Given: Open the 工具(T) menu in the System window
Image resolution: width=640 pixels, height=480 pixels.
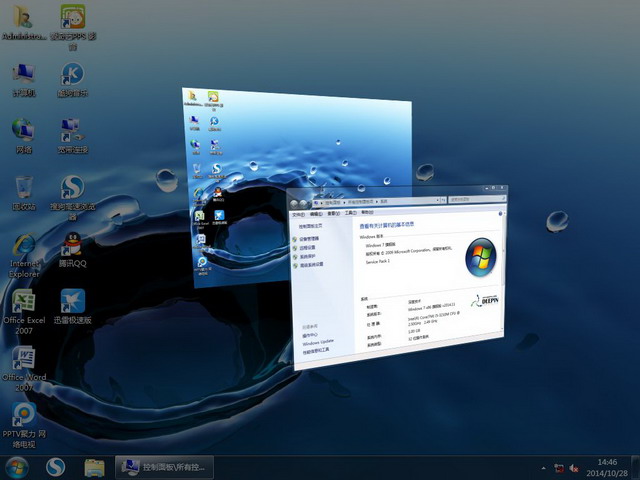Looking at the screenshot, I should pyautogui.click(x=351, y=213).
